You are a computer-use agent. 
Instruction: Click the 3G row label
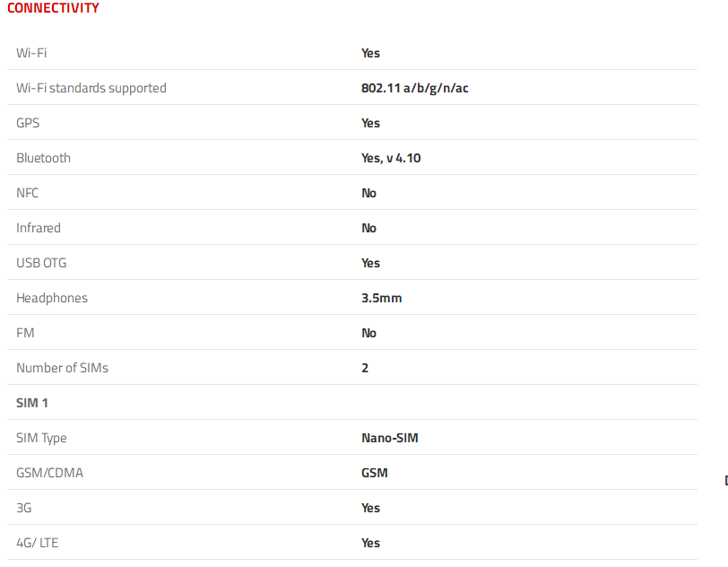click(24, 508)
